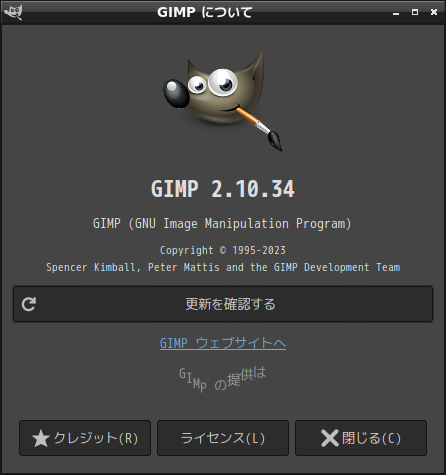Check for updates with 更新を確認する
Screen dimensions: 446x475
[223, 304]
